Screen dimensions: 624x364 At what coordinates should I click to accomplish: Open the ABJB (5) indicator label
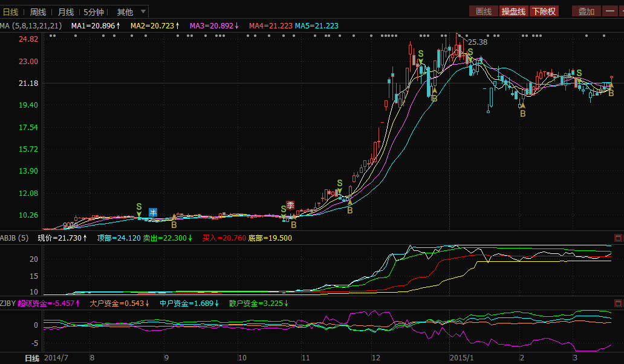[15, 238]
